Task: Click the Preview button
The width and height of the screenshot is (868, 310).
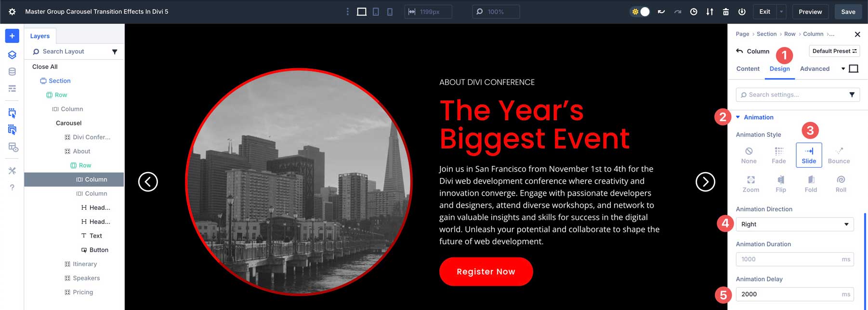Action: [x=810, y=12]
